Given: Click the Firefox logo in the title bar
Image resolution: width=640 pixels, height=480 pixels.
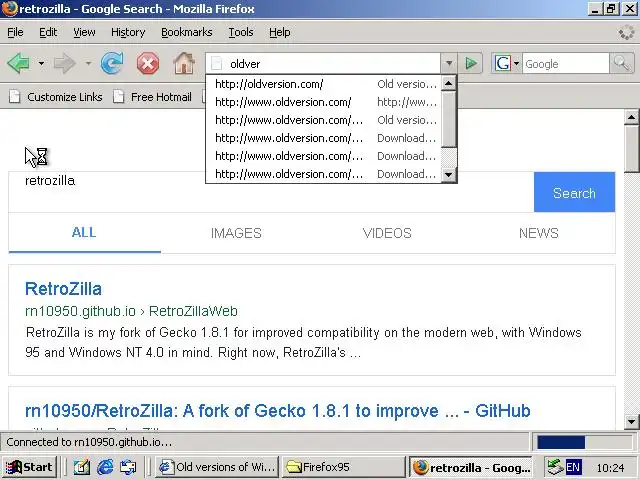Looking at the screenshot, I should 9,9.
